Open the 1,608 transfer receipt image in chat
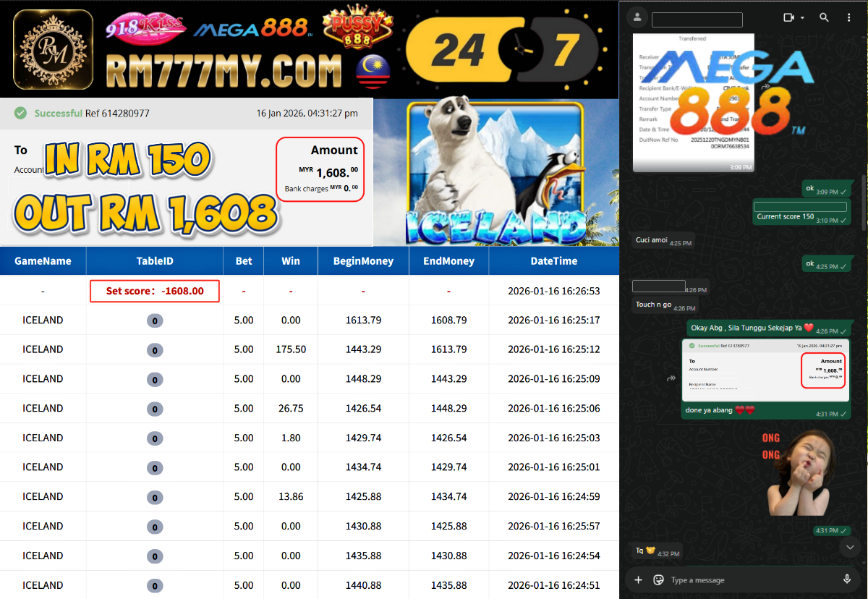Screen dimensions: 868x599 click(x=765, y=370)
